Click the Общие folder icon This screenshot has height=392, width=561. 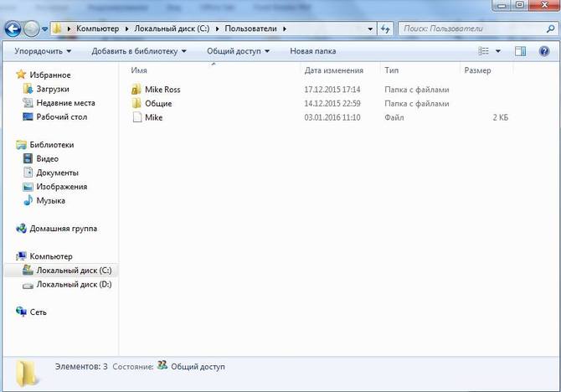(136, 103)
